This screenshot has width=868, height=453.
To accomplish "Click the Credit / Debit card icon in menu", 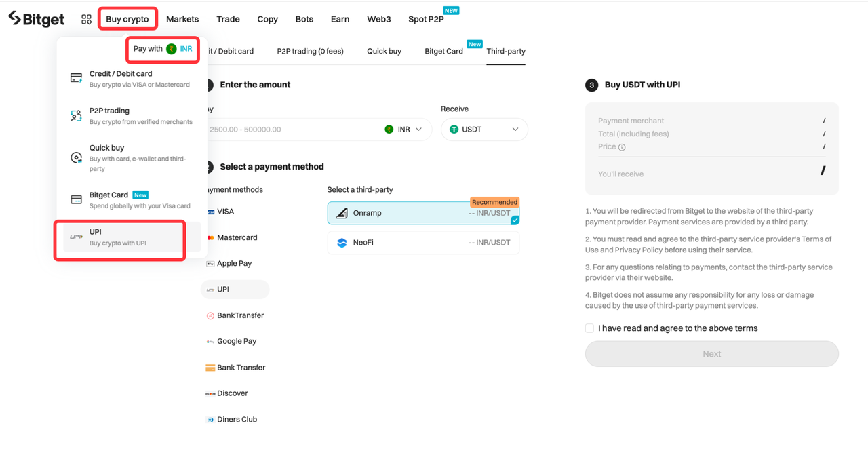I will click(x=77, y=78).
